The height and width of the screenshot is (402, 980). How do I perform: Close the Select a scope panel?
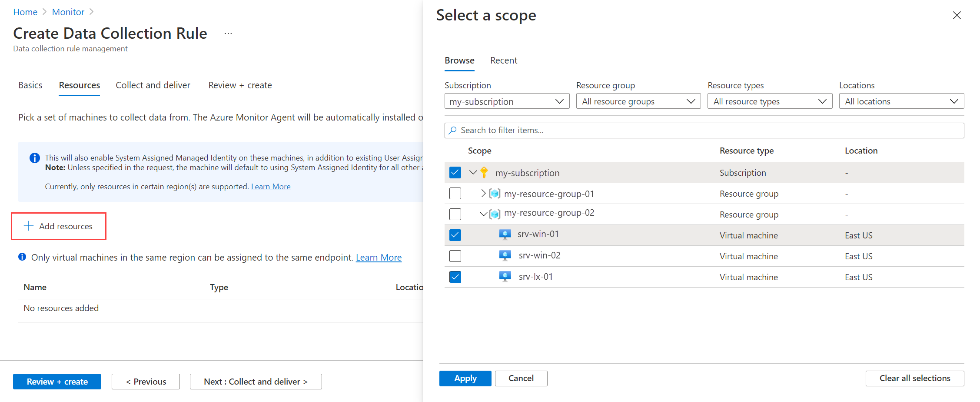tap(957, 16)
